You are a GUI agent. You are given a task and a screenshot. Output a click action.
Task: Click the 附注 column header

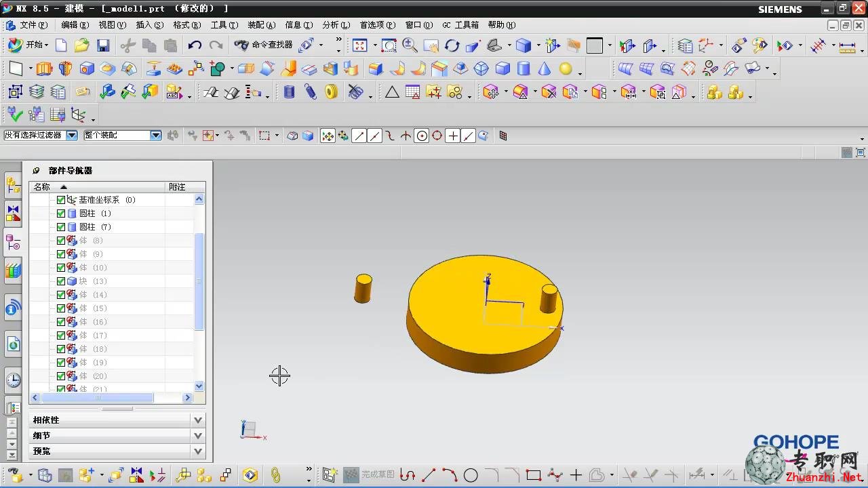(185, 187)
